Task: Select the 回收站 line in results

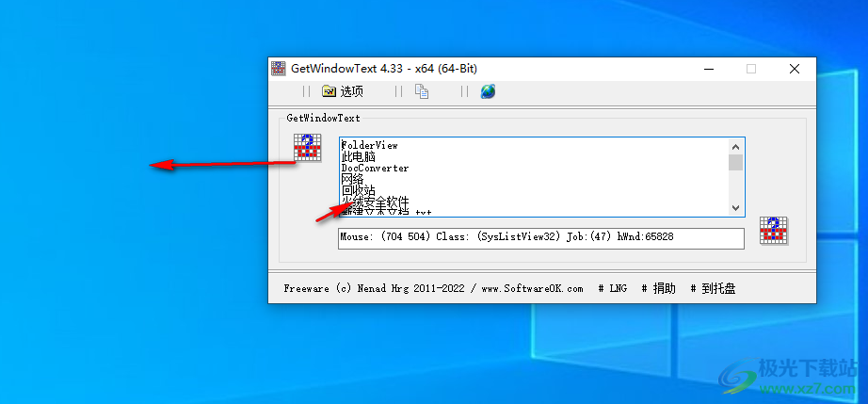Action: 358,190
